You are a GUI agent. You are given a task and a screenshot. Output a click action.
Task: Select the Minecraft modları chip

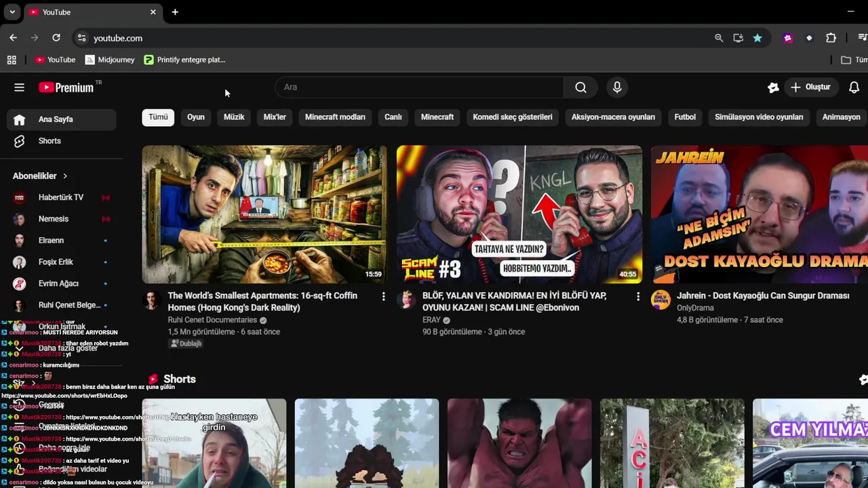point(335,117)
